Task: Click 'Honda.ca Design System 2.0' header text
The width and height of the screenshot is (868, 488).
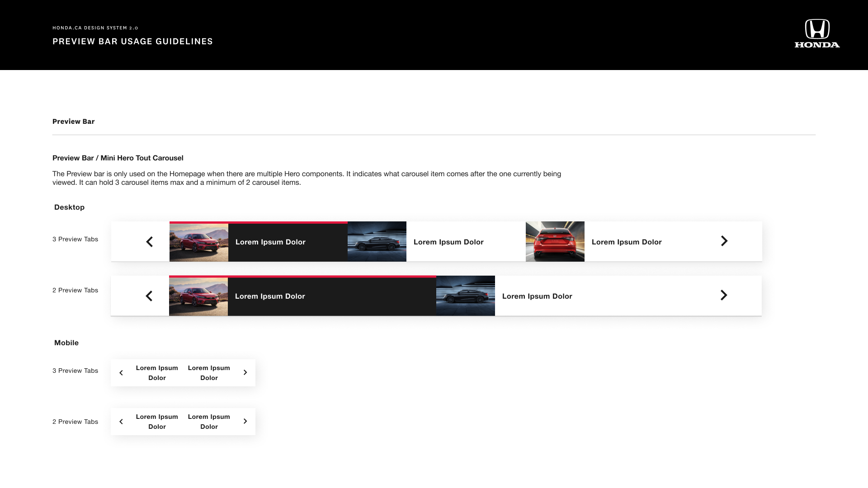Action: tap(95, 28)
